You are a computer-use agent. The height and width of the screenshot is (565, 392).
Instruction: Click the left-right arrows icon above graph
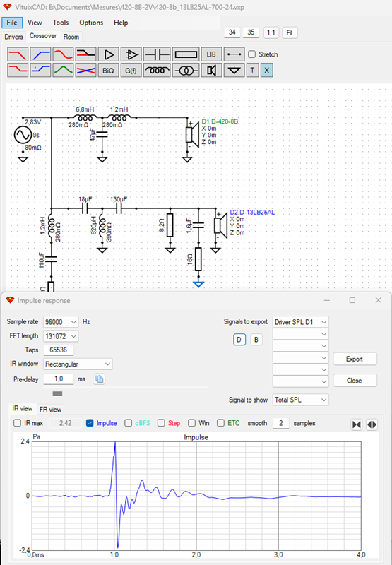click(372, 424)
